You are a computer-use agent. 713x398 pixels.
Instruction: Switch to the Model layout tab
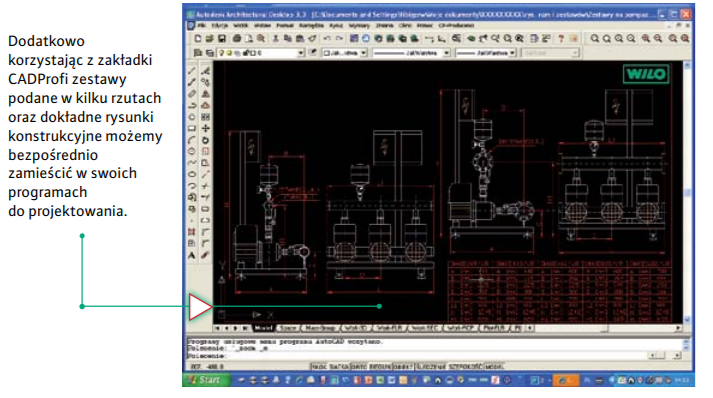coord(263,328)
